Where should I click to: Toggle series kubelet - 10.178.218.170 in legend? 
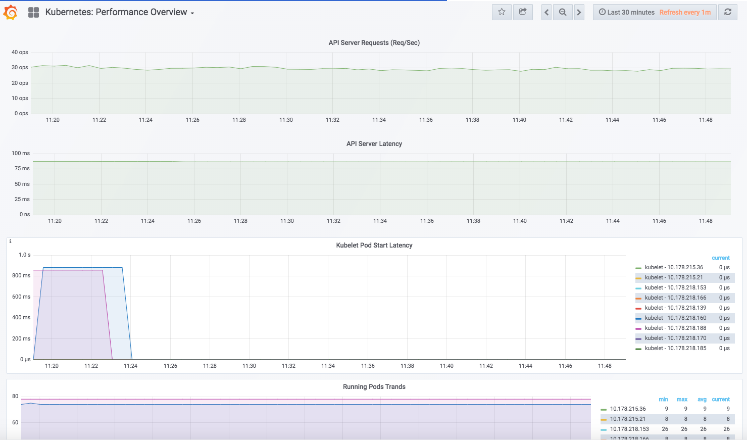(676, 338)
